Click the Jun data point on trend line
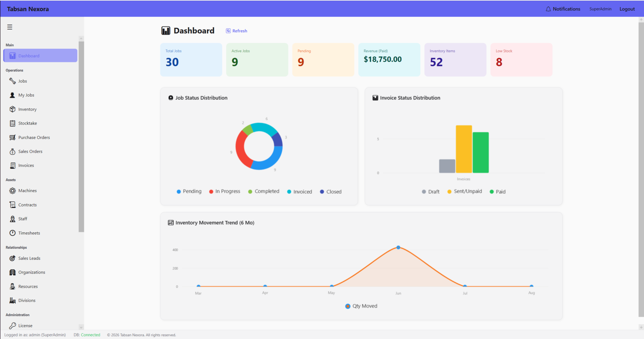Screen dimensions: 644x339 click(398, 247)
